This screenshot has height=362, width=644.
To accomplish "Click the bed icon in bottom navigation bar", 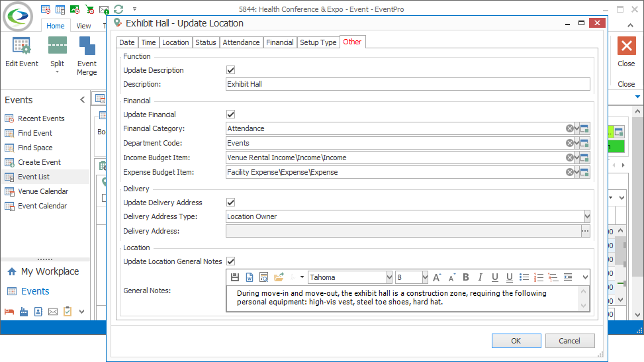I will tap(9, 312).
